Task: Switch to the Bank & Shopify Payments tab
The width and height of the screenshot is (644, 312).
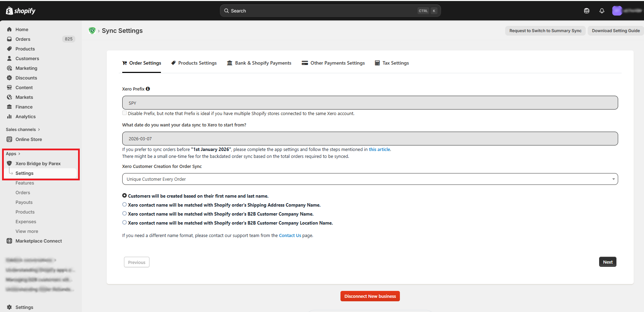Action: point(259,63)
